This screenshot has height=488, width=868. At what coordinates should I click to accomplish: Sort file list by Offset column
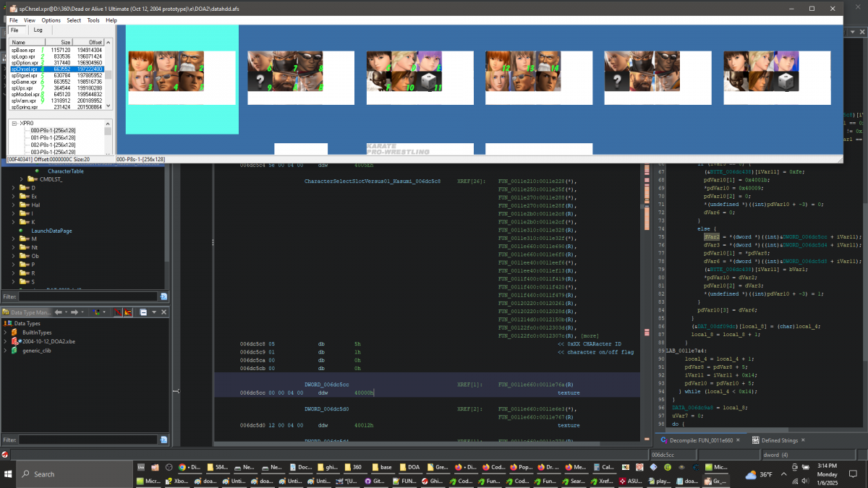tap(88, 43)
